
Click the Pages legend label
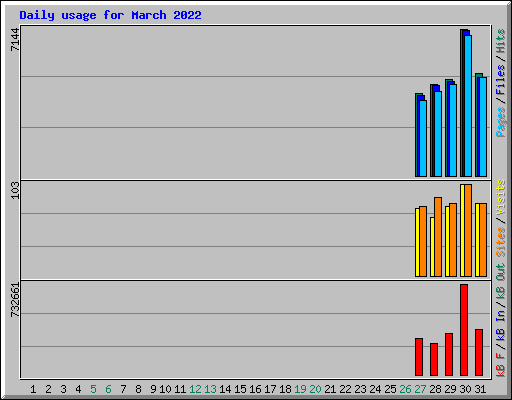coord(500,122)
